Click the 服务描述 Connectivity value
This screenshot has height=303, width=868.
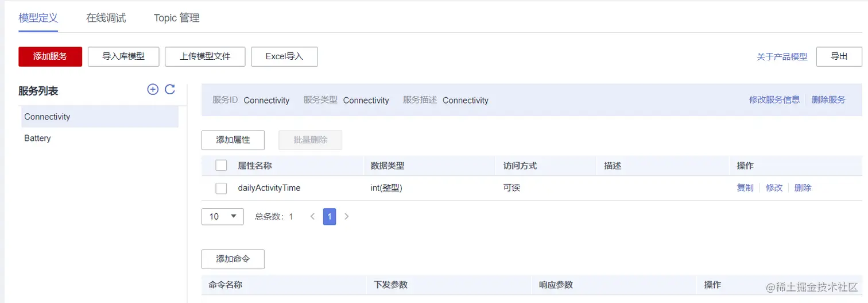click(x=466, y=100)
